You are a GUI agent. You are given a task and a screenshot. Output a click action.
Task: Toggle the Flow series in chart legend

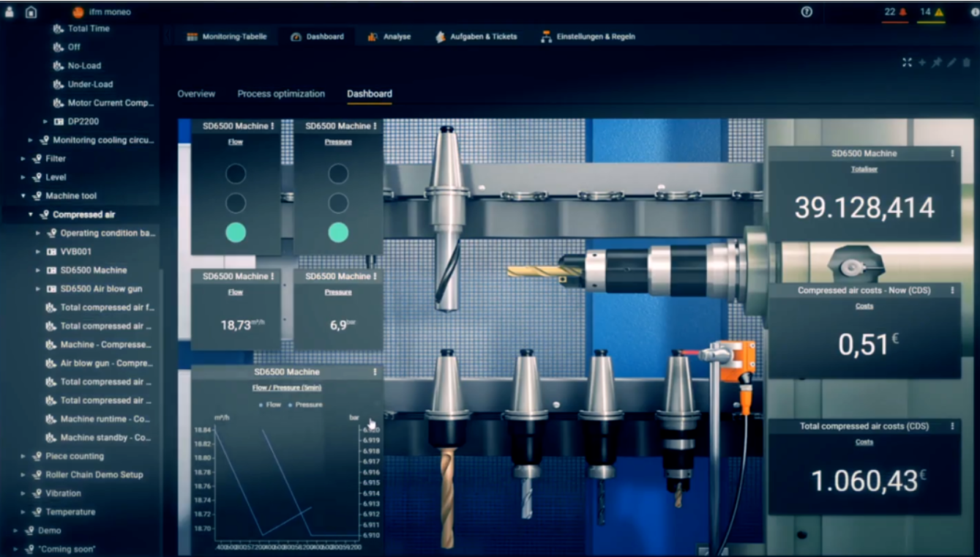(270, 404)
